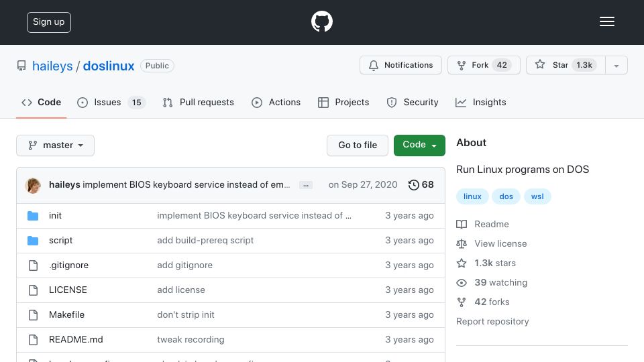Click the '3 years ago' timestamp on LICENSE row
644x362 pixels.
[409, 290]
